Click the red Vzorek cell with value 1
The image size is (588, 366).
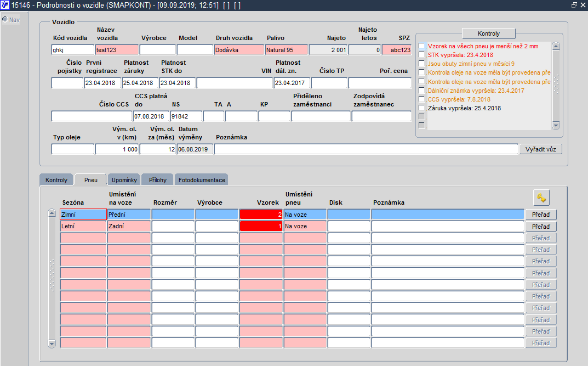[x=261, y=226]
